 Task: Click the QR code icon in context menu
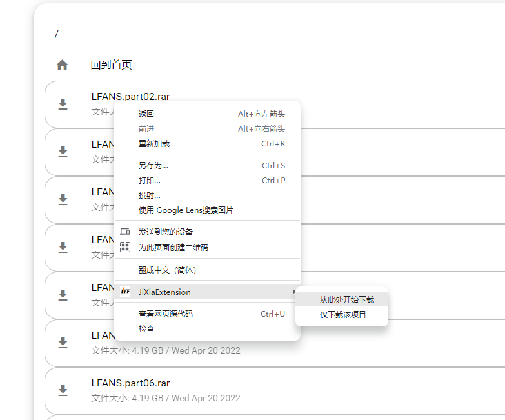[x=125, y=247]
